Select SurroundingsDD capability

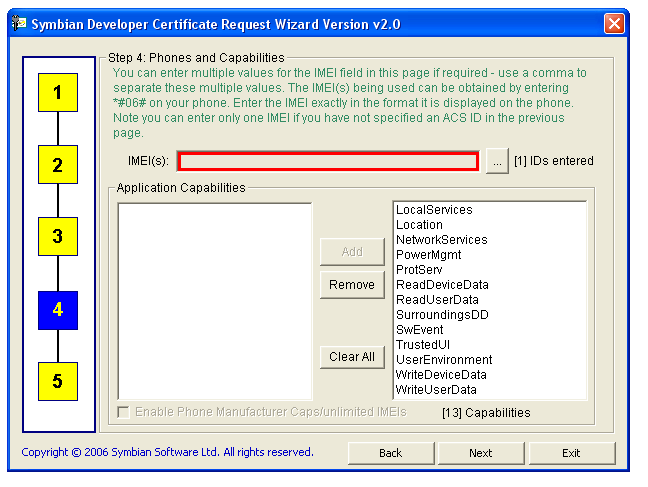click(x=442, y=315)
